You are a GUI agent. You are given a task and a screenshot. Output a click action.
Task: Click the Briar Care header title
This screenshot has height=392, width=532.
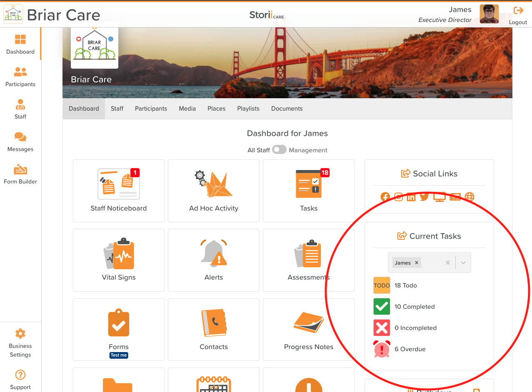tap(64, 15)
